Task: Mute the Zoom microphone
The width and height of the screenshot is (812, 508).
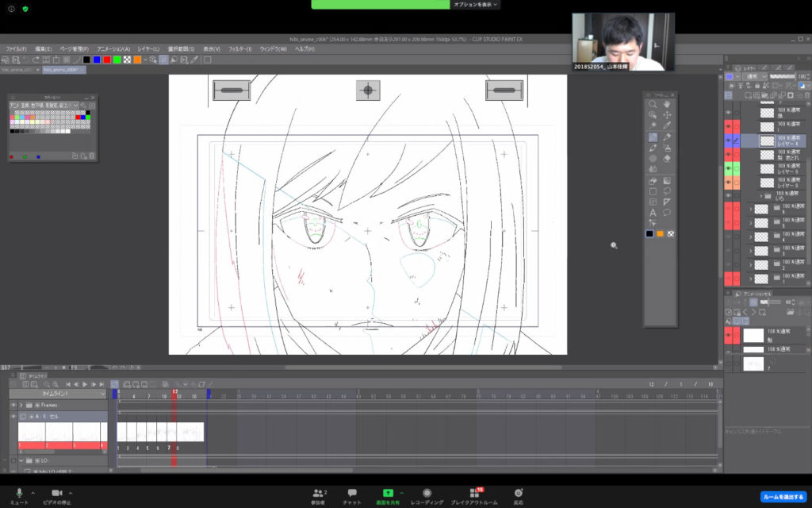Action: click(x=19, y=495)
